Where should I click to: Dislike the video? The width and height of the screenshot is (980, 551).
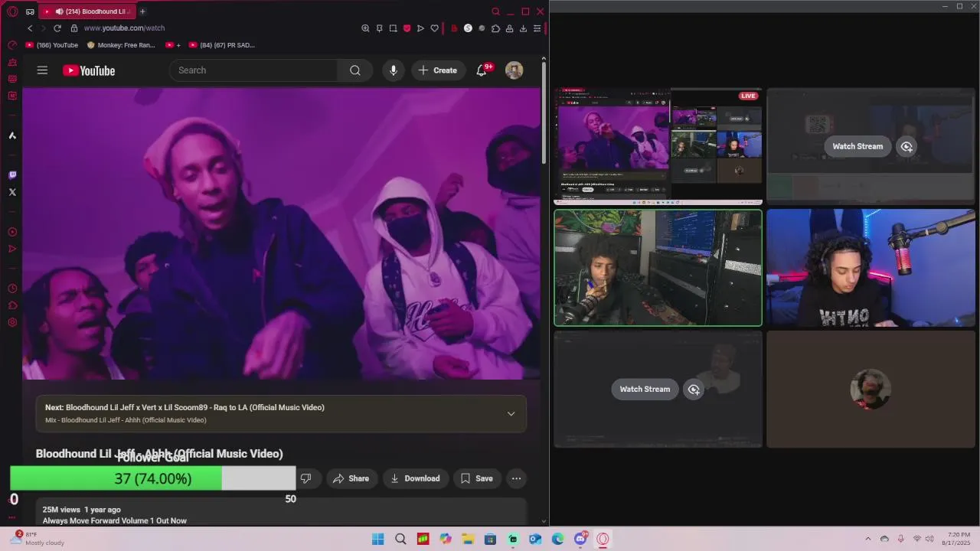point(305,478)
